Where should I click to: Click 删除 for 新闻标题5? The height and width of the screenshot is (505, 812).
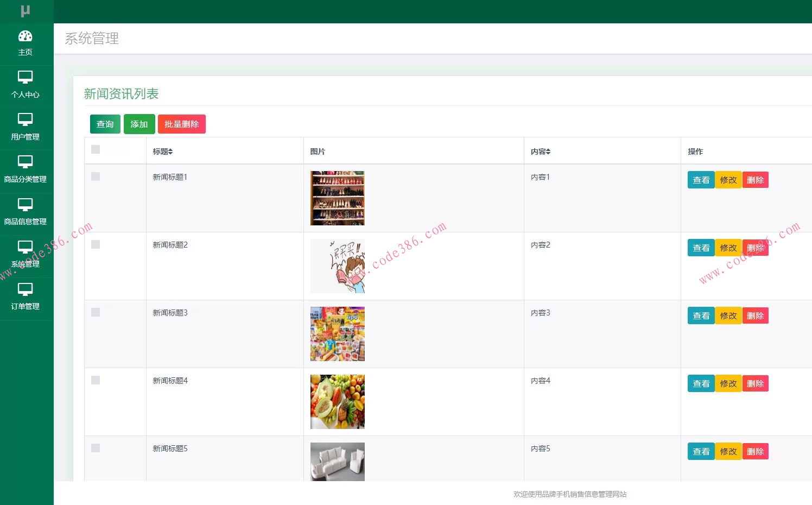coord(756,451)
